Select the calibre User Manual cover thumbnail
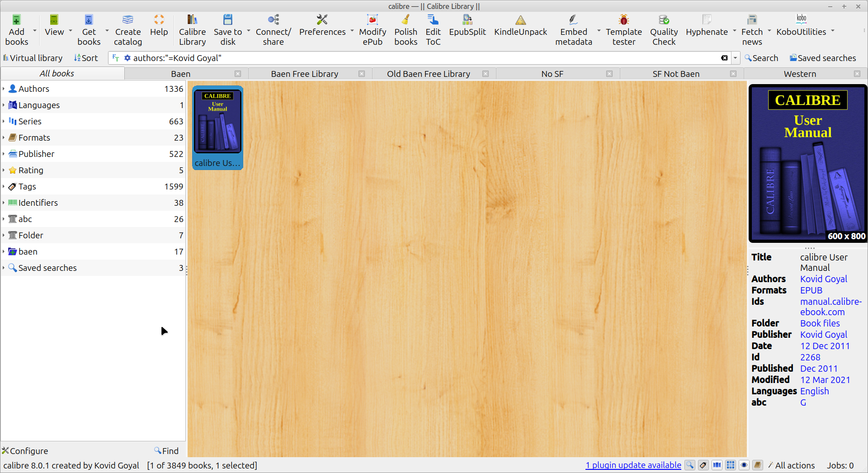Screen dimensions: 868x473 (218, 128)
